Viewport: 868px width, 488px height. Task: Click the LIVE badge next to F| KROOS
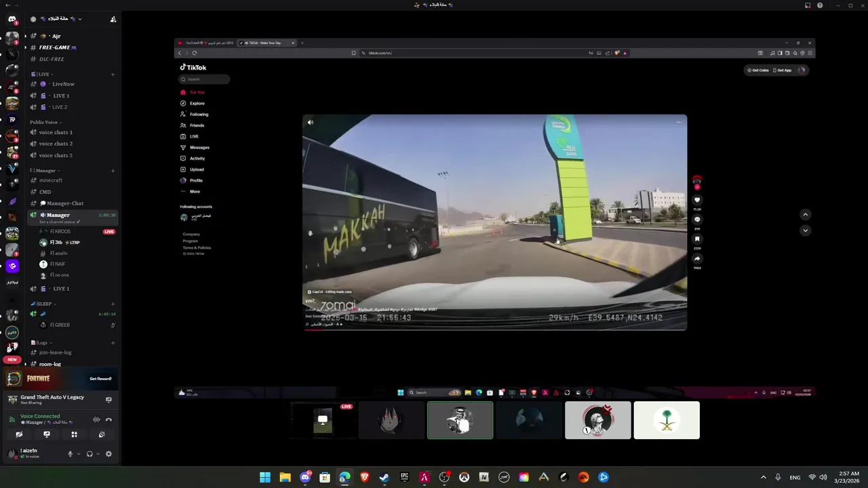tap(109, 232)
